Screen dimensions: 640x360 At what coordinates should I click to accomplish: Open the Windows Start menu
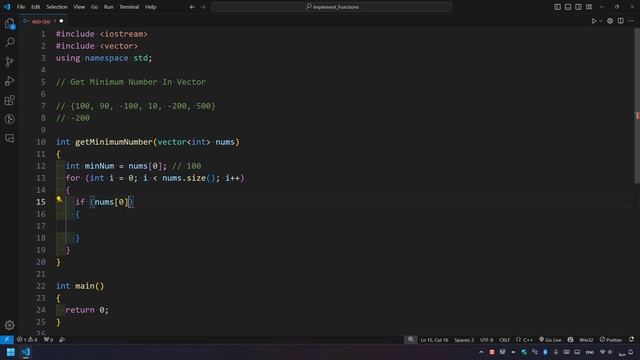click(x=11, y=352)
